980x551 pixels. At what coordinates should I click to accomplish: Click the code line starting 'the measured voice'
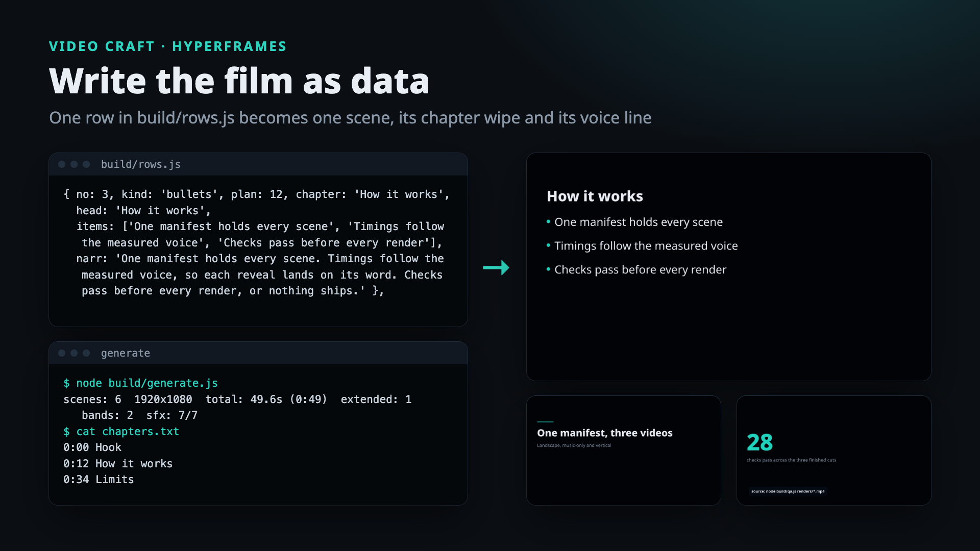pos(262,243)
